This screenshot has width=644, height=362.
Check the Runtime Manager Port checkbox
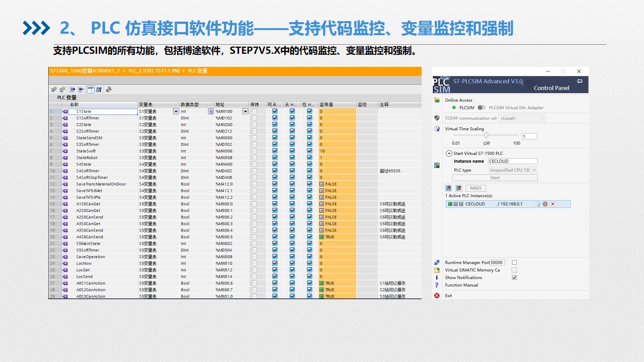514,262
